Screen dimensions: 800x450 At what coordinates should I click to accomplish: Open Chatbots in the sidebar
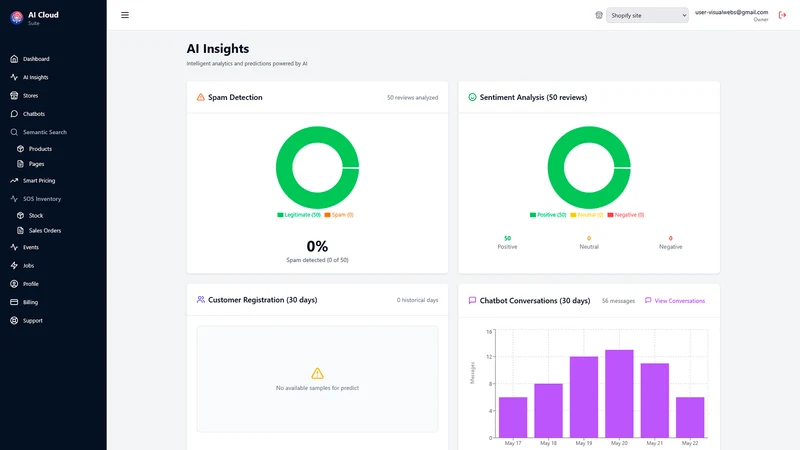(34, 114)
